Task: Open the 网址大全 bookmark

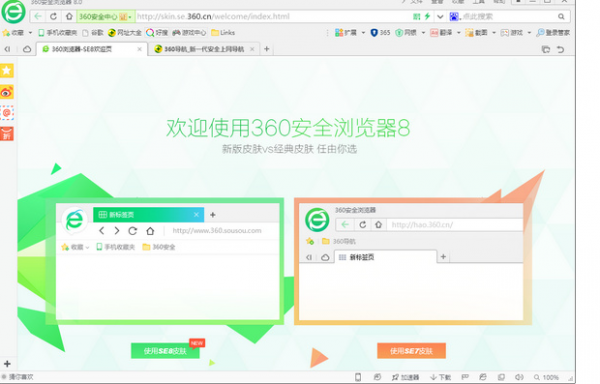Action: (124, 33)
